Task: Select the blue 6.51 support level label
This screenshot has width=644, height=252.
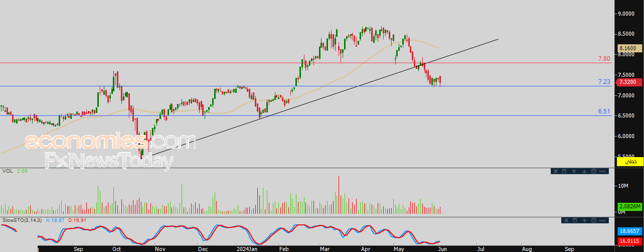Action: click(x=604, y=111)
